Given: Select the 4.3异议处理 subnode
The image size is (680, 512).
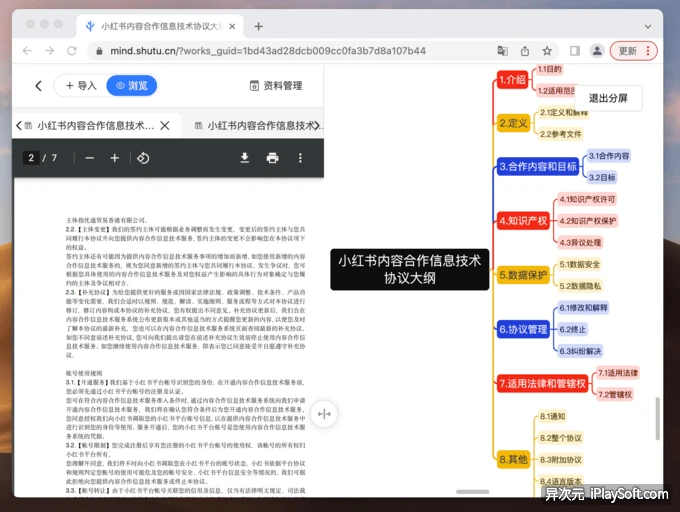Looking at the screenshot, I should [580, 242].
